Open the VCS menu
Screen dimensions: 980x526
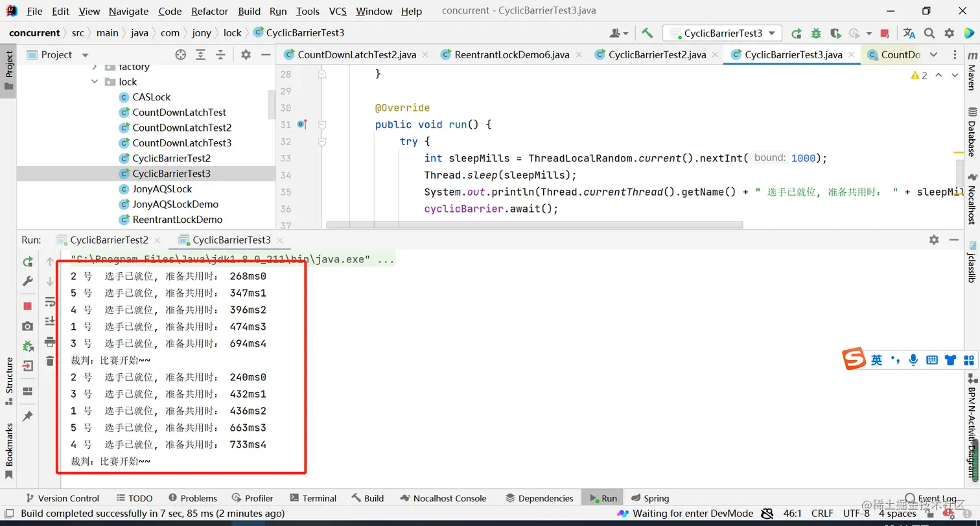[338, 11]
